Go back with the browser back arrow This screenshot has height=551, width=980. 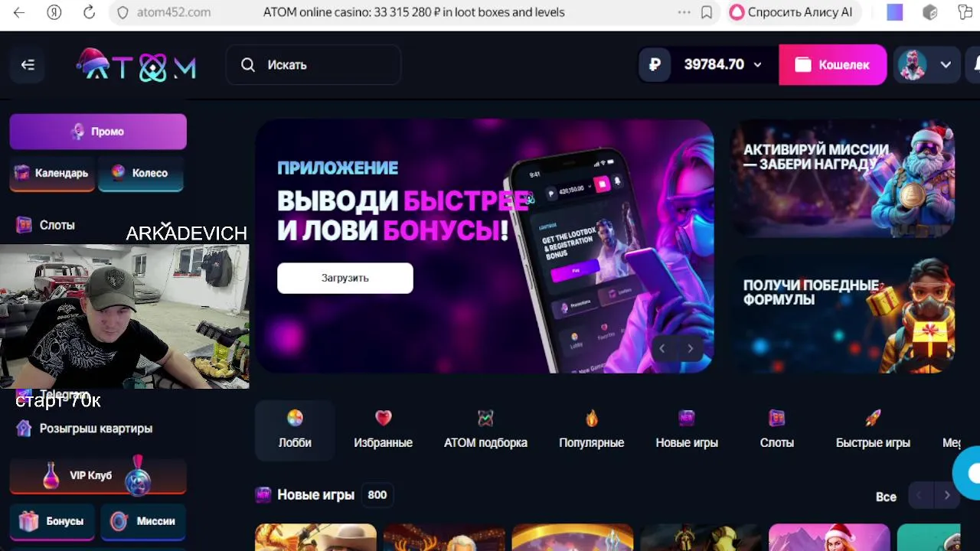[19, 12]
